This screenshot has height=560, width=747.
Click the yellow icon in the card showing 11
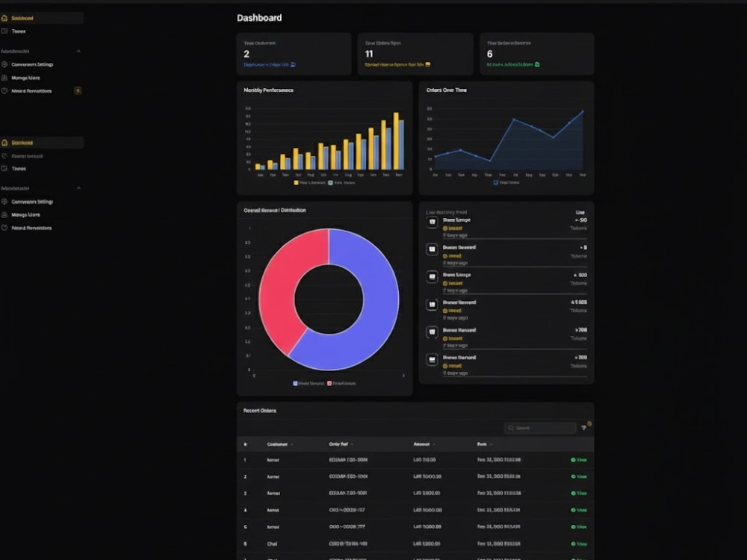tap(428, 64)
